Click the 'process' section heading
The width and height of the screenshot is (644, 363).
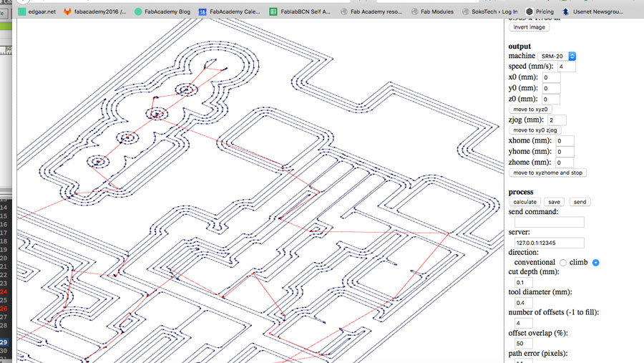(x=521, y=192)
